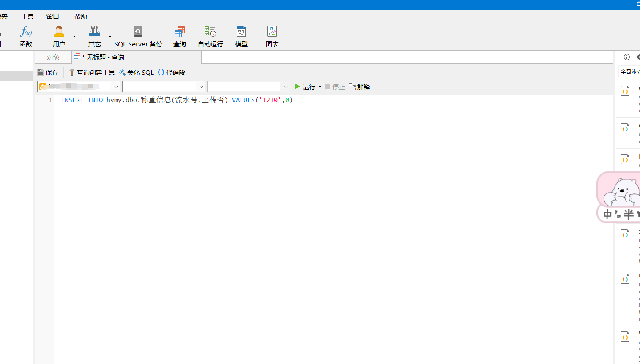
Task: Click the 图表 (Charts) toolbar icon
Action: [x=272, y=36]
